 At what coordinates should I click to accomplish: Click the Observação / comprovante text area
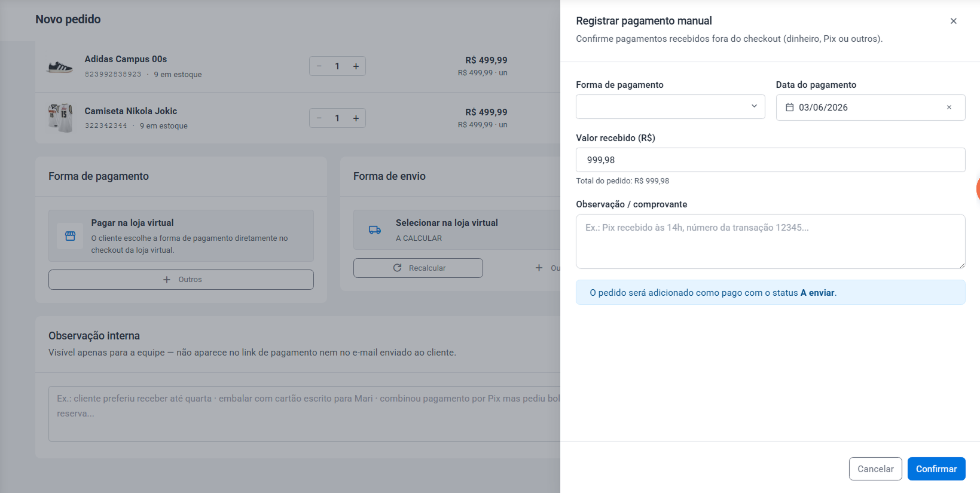[770, 241]
